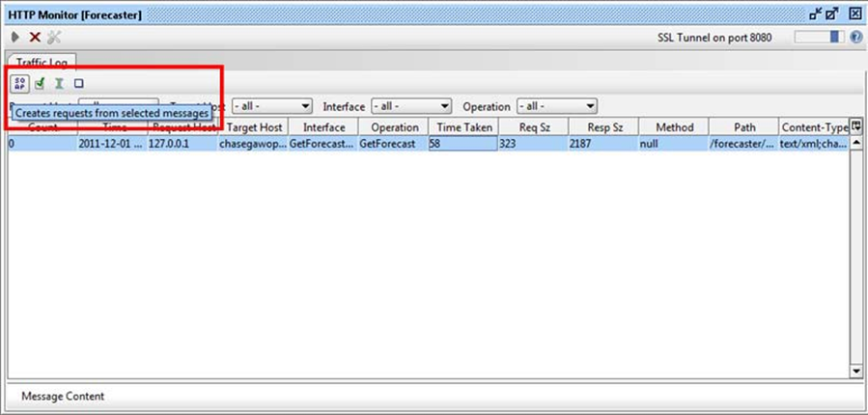Viewport: 868px width, 415px height.
Task: Click the text/xml content-type cell
Action: tap(814, 144)
